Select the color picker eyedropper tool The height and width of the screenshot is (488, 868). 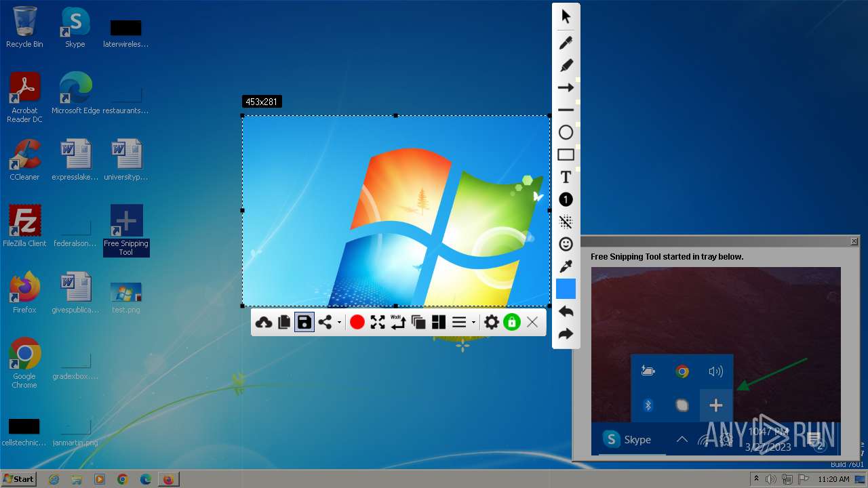[x=566, y=266]
